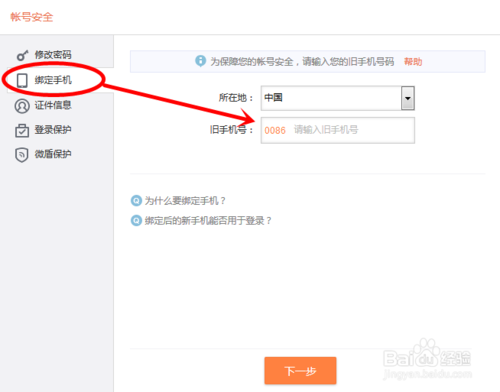Image resolution: width=500 pixels, height=392 pixels.
Task: Click the user profile icon beside 证件信息
Action: (x=22, y=106)
